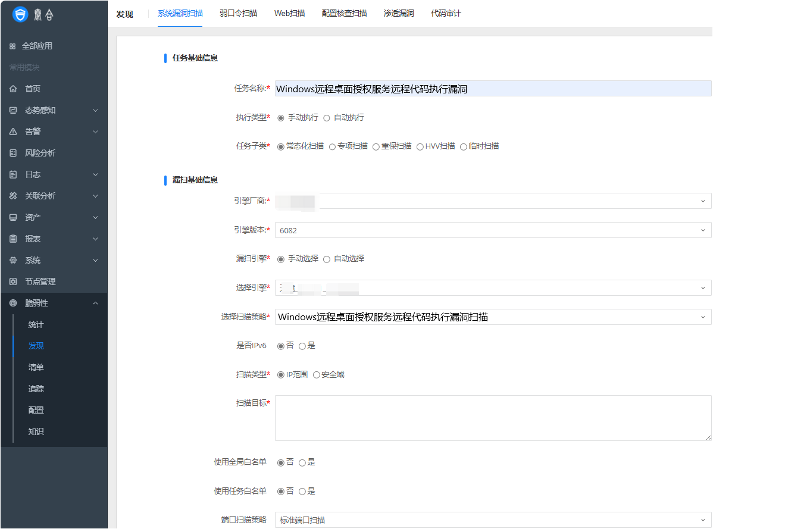Open the 追踪 page link
This screenshot has height=532, width=810.
pyautogui.click(x=36, y=389)
